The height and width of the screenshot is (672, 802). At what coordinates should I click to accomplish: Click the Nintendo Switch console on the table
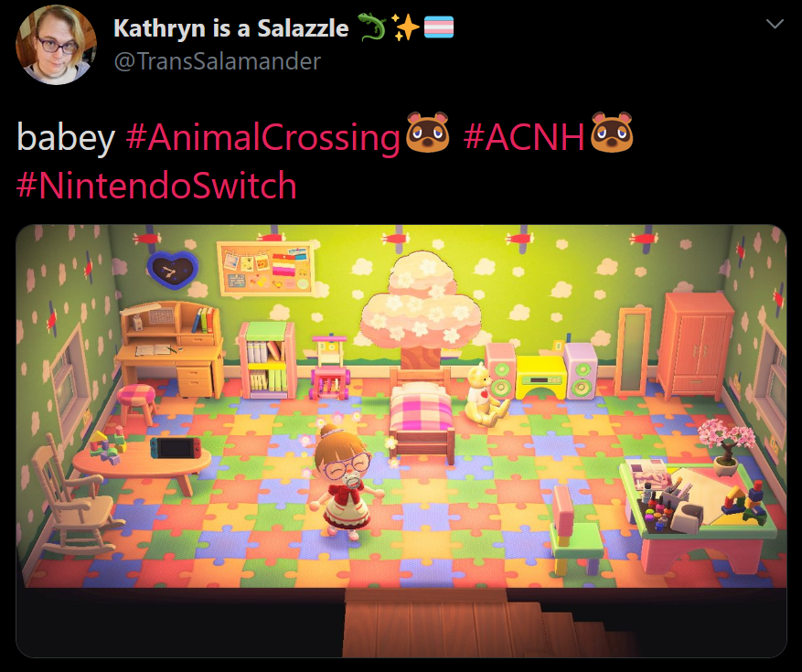pyautogui.click(x=175, y=448)
